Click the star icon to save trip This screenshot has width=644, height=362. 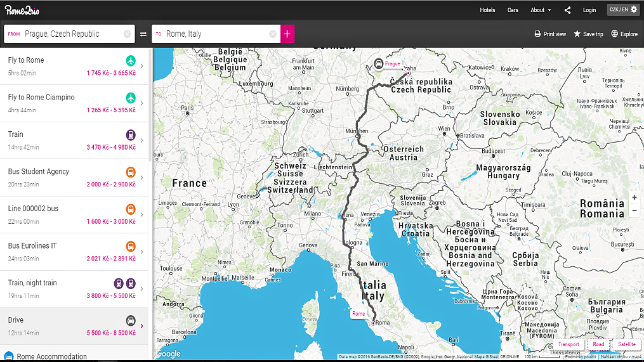pos(577,34)
